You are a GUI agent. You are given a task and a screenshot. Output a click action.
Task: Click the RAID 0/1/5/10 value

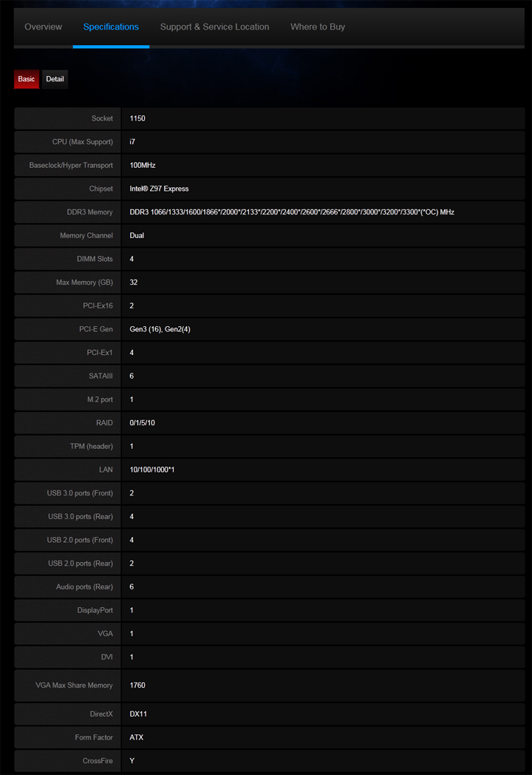[x=143, y=423]
